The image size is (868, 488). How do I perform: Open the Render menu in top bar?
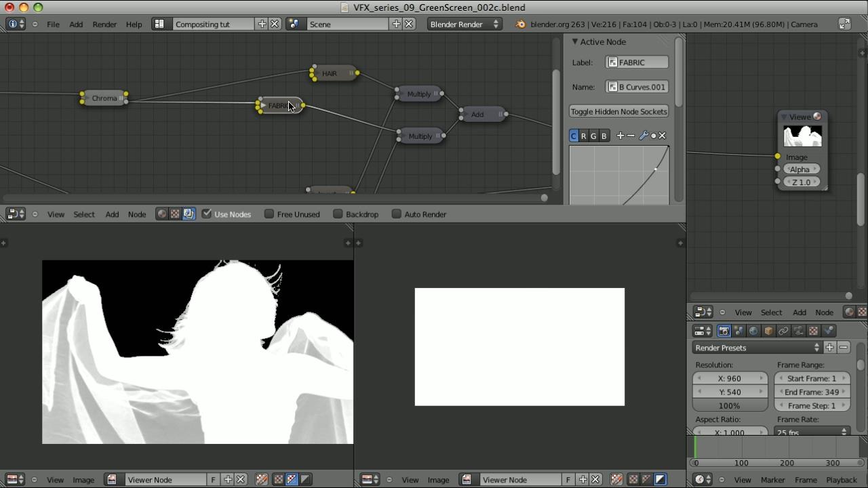[104, 24]
